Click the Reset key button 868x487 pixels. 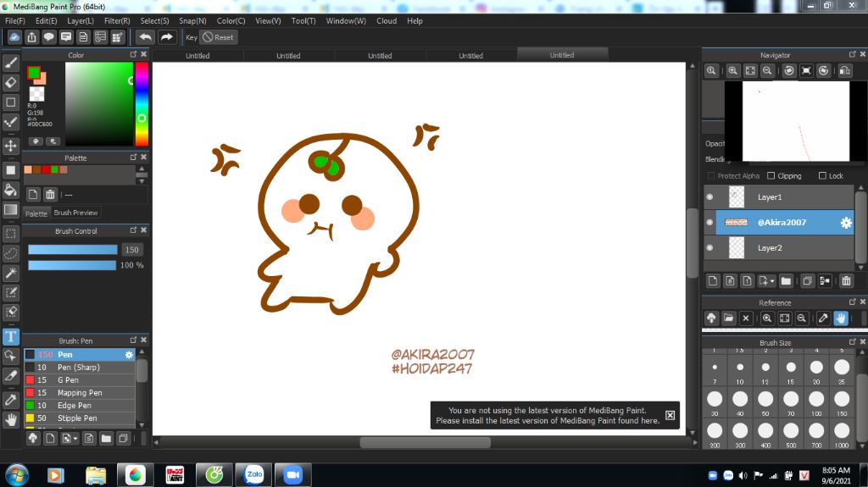tap(218, 37)
